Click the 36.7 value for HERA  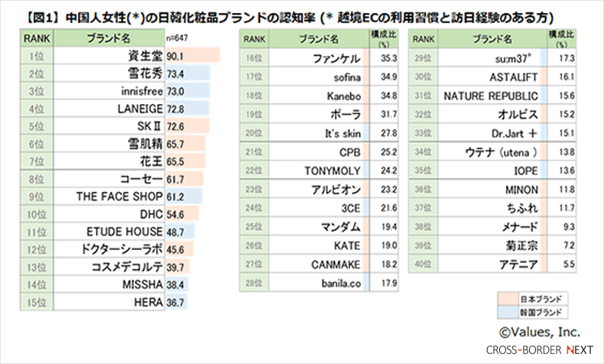point(175,303)
